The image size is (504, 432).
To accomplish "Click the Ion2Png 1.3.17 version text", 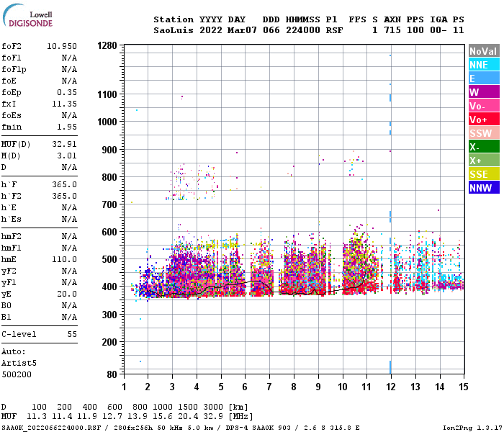I will tap(472, 428).
